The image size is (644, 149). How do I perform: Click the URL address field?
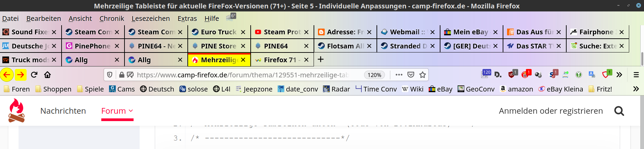[242, 75]
